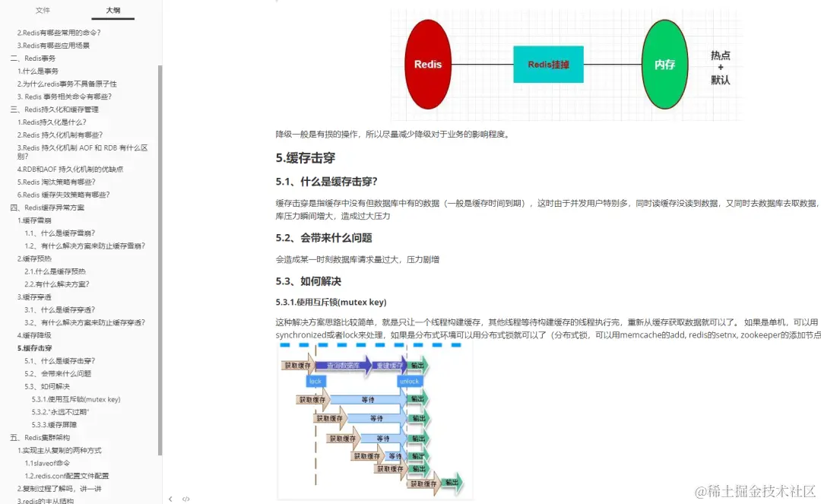The width and height of the screenshot is (821, 504).
Task: Open outline item 2.为什么redis事务不具备原子性
Action: [x=67, y=84]
